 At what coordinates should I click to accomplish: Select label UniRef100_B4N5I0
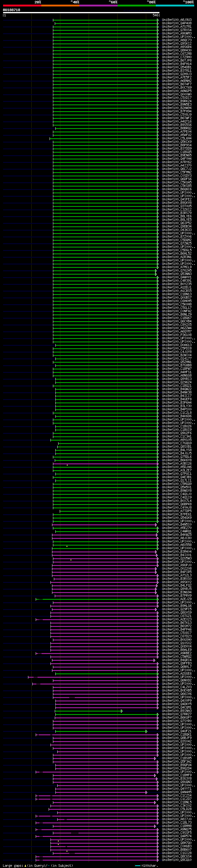177,524
